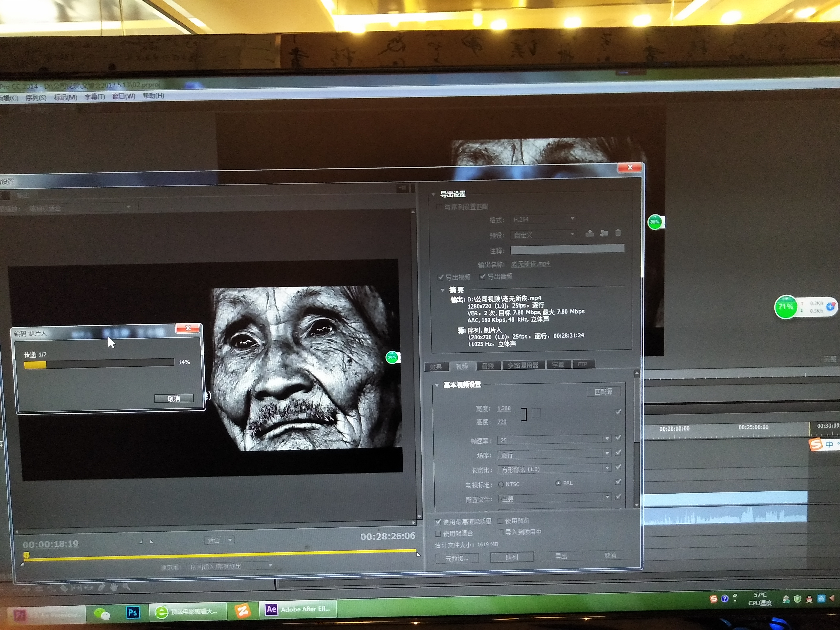This screenshot has width=840, height=630.
Task: Open the 序列(S) sequence menu
Action: (36, 98)
